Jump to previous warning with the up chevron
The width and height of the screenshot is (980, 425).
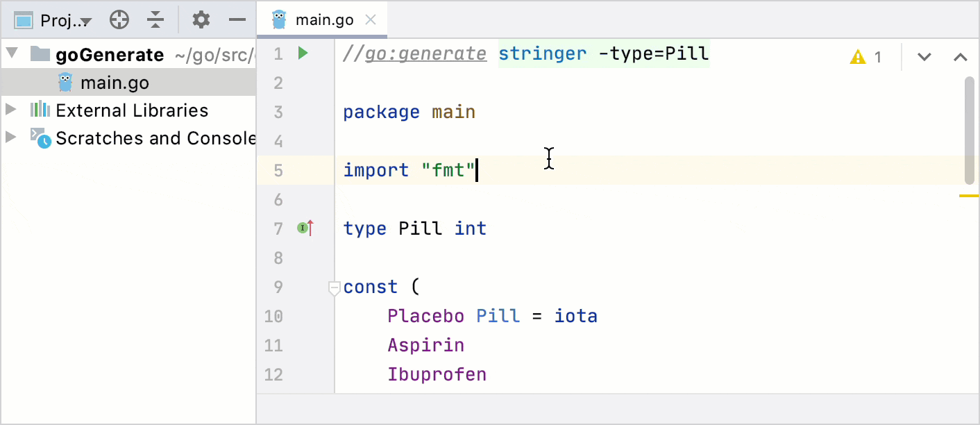(960, 57)
